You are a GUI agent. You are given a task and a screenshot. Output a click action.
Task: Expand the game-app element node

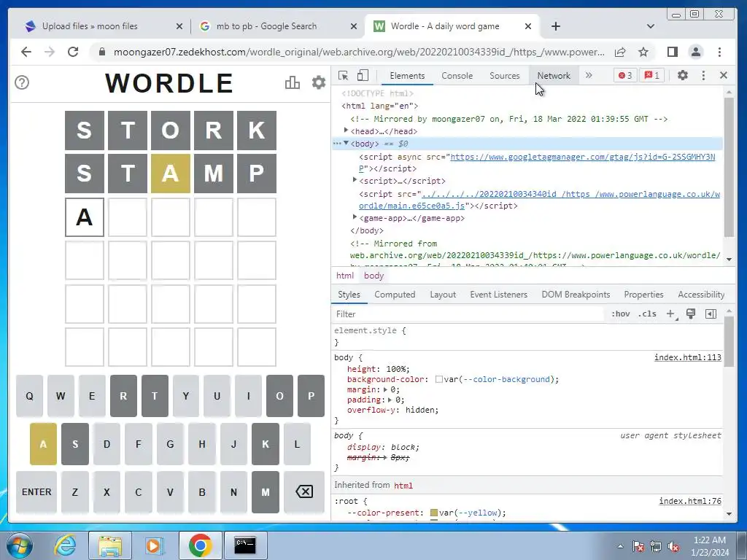coord(355,217)
